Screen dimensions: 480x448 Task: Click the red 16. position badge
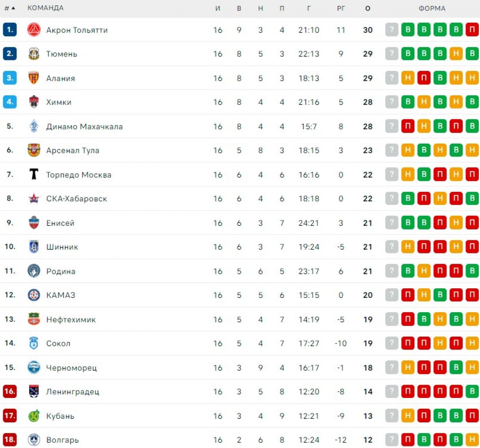[10, 392]
